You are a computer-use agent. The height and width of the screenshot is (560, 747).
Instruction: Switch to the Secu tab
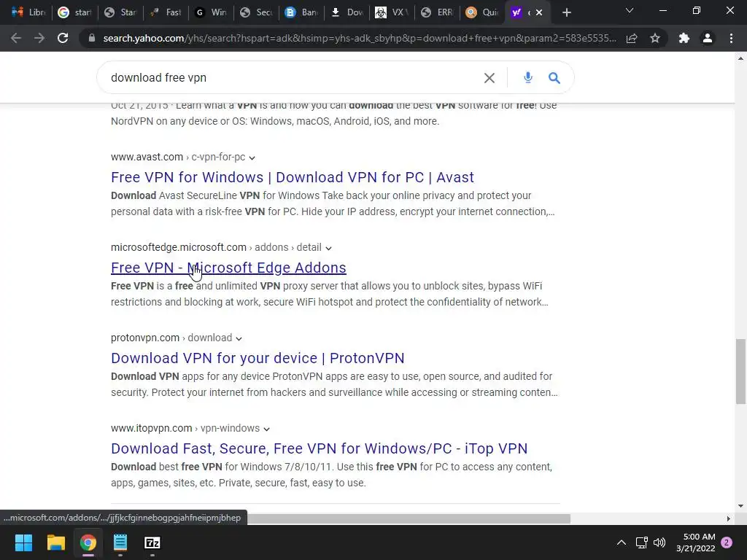click(256, 12)
